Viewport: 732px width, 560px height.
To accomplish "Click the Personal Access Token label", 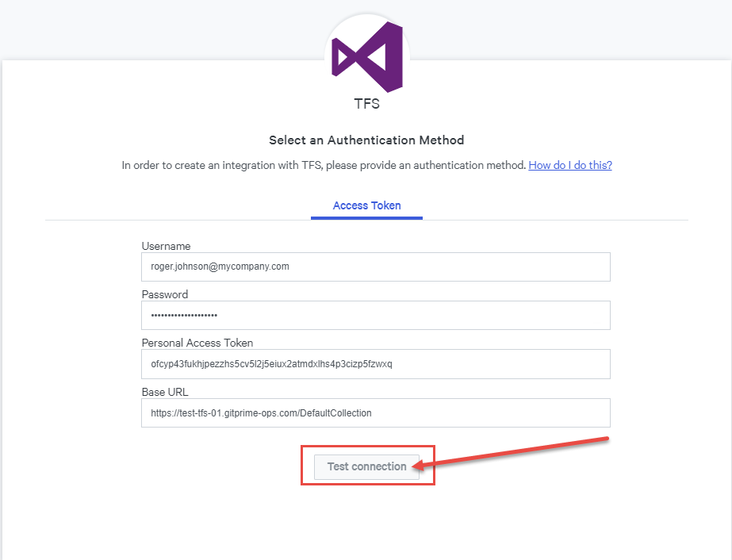I will click(x=197, y=343).
